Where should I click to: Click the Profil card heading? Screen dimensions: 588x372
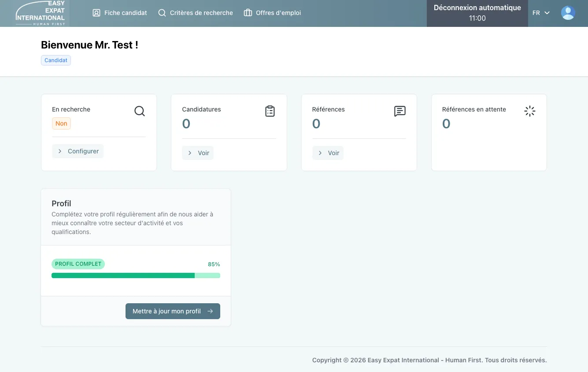tap(61, 204)
